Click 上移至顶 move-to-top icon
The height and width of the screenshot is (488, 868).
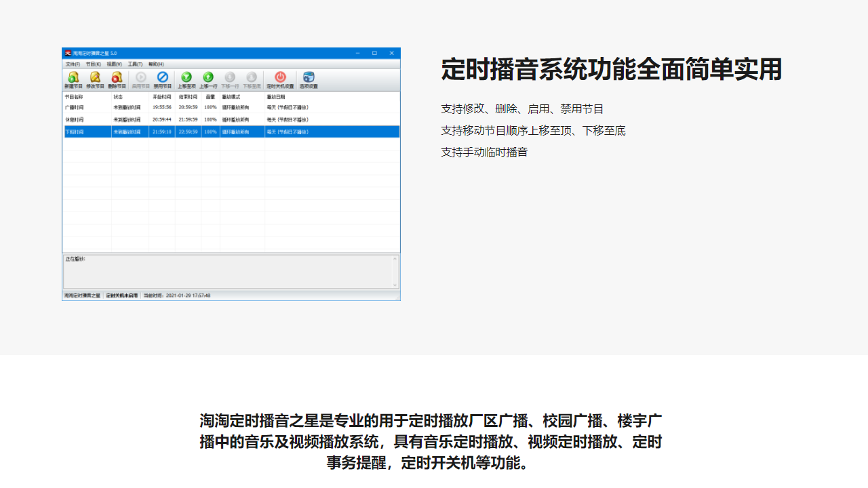click(186, 78)
